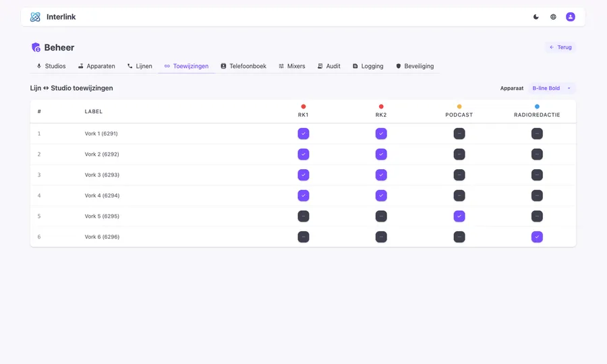Click the LABEL column header
Image resolution: width=607 pixels, height=364 pixels.
94,111
